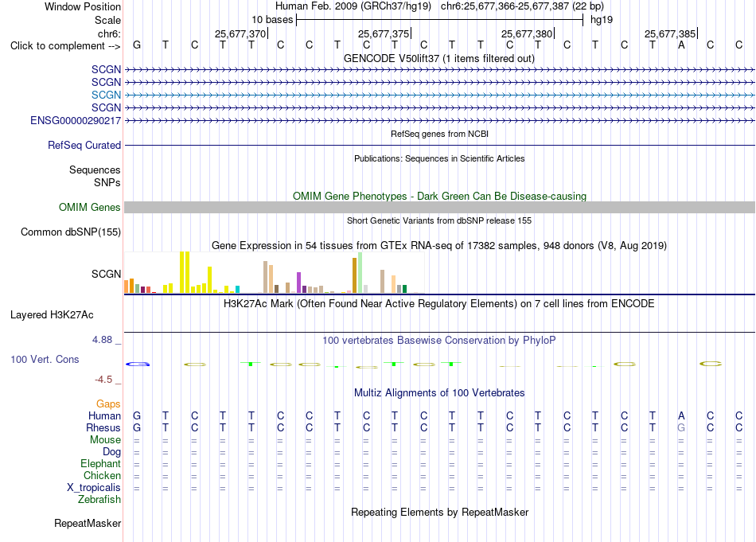The width and height of the screenshot is (756, 542).
Task: Click the '100 Vert. Cons' label
Action: [45, 359]
